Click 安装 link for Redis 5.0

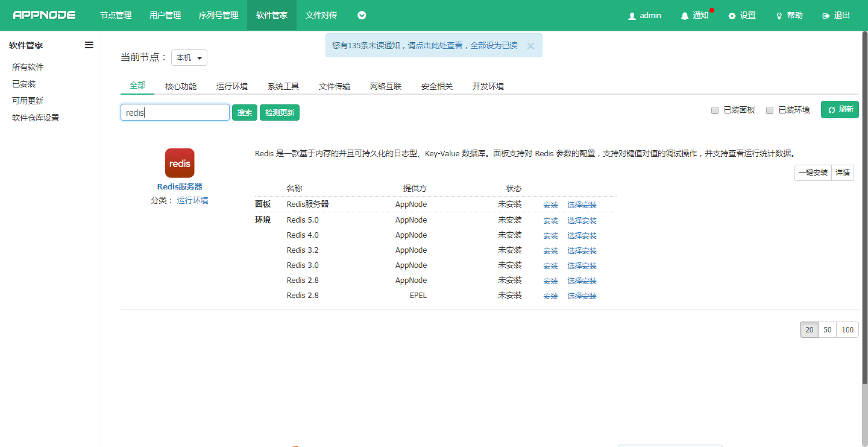(x=550, y=220)
